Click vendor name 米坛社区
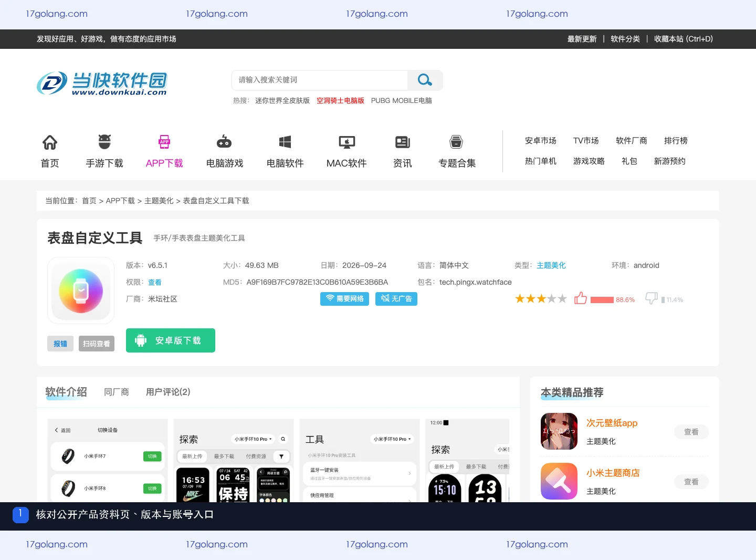 (163, 299)
